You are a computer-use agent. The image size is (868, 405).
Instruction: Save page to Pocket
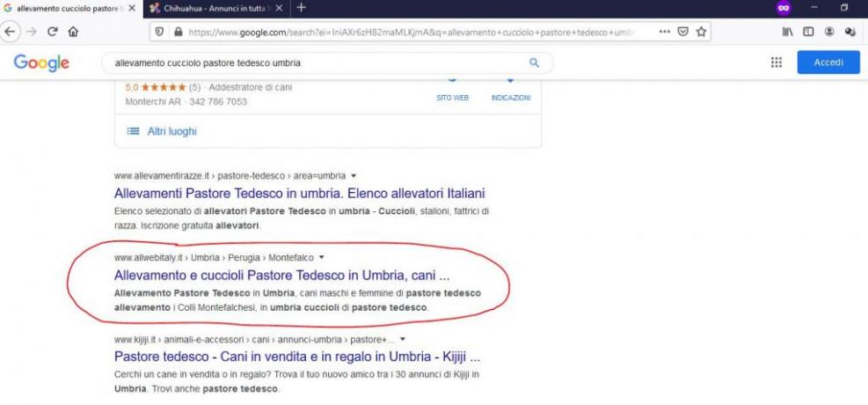point(683,32)
